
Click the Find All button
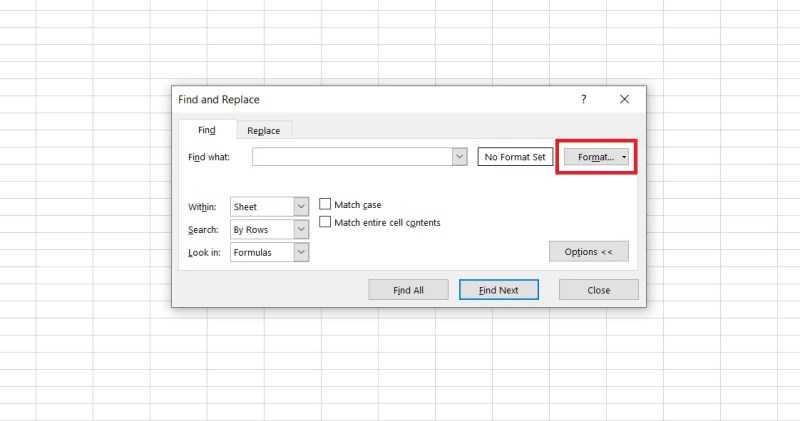point(408,290)
